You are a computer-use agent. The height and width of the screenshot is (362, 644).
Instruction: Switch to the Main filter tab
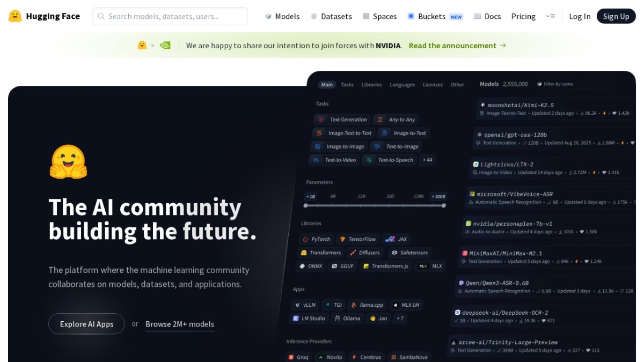[327, 85]
